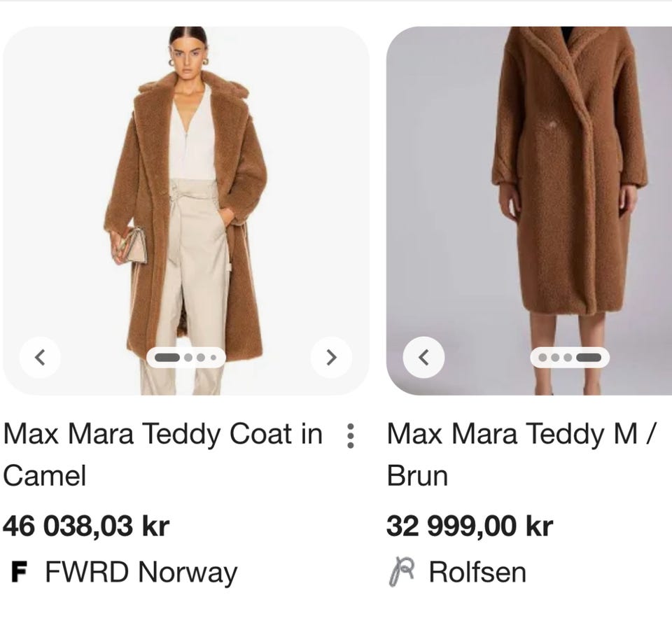
Task: Select last image indicator on Brun coat
Action: (x=589, y=358)
